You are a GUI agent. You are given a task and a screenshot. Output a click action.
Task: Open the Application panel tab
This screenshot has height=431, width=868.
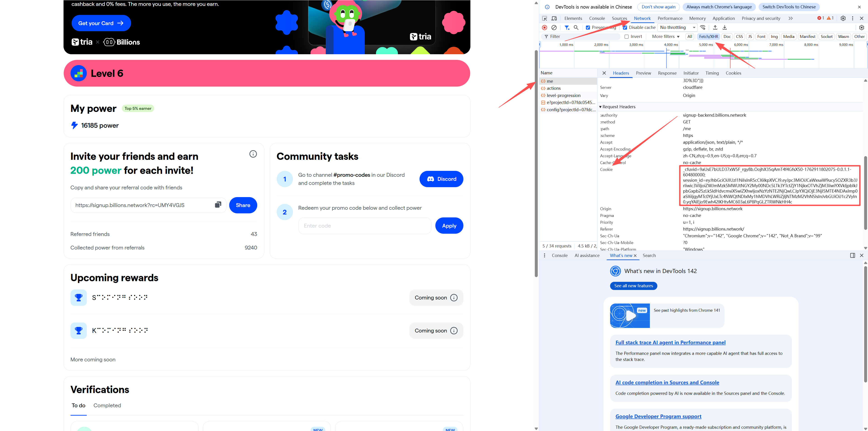coord(723,19)
